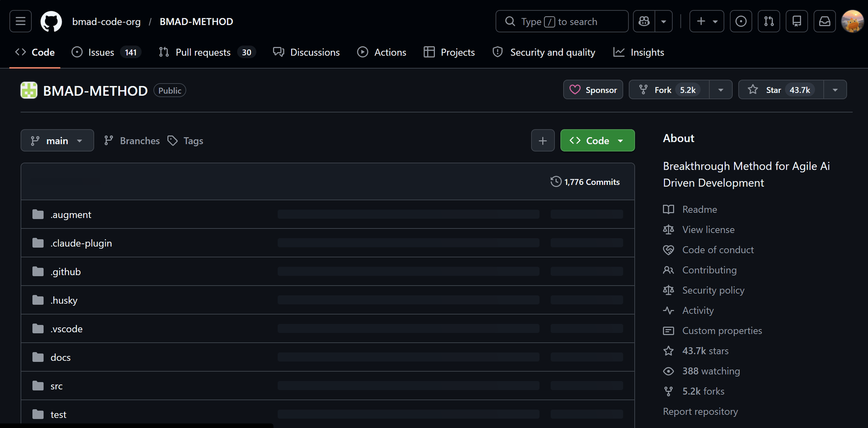Open the .github folder
The height and width of the screenshot is (428, 868).
point(66,272)
